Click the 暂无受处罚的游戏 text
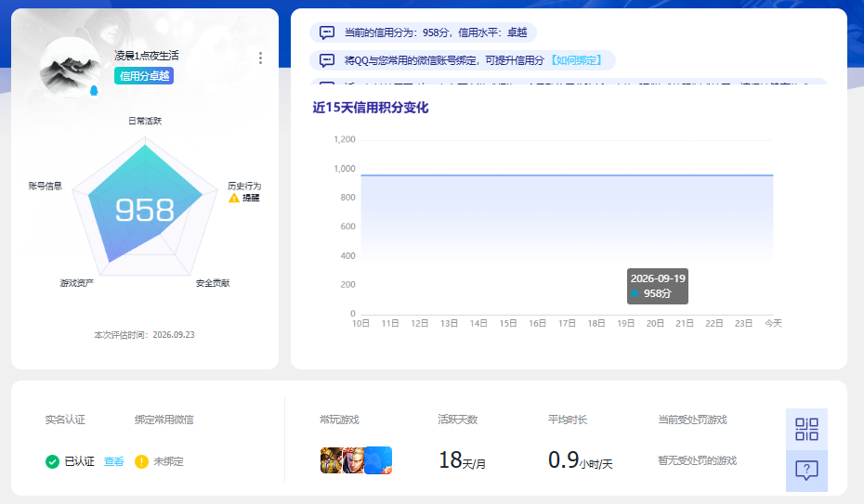Viewport: 864px width, 504px height. [697, 460]
